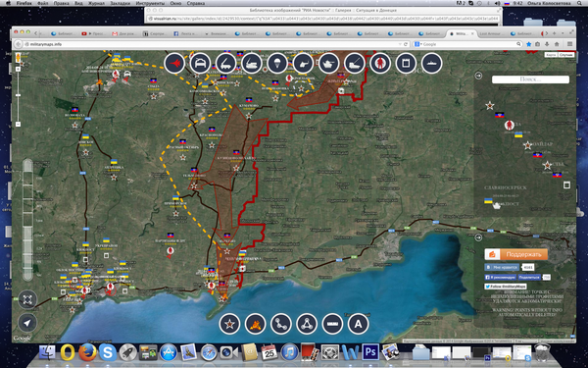Select the helicopter unit icon
This screenshot has height=368, width=588.
pos(304,63)
